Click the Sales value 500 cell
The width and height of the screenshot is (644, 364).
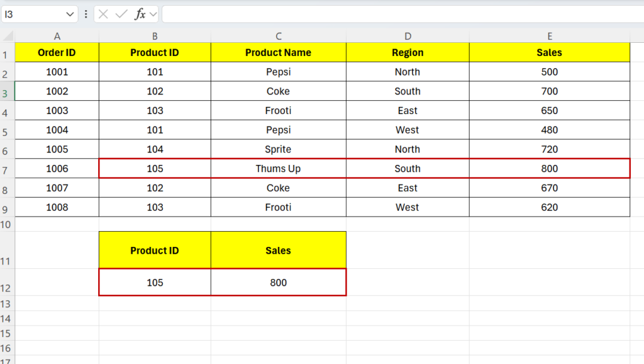click(x=550, y=72)
